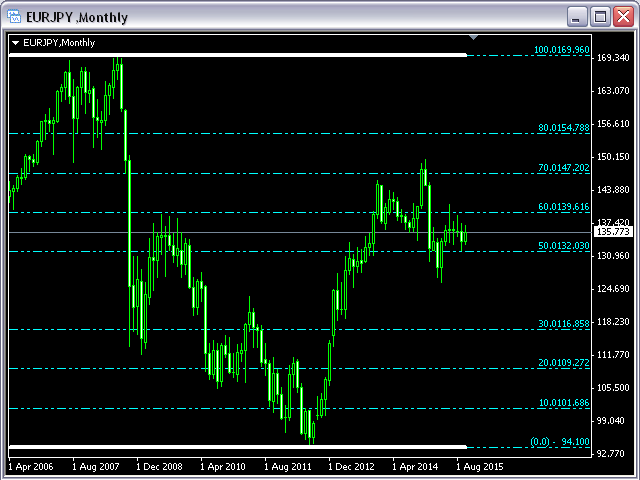The height and width of the screenshot is (480, 640).
Task: Open the EURJPY,Monthly chart dropdown arrow
Action: click(x=15, y=43)
